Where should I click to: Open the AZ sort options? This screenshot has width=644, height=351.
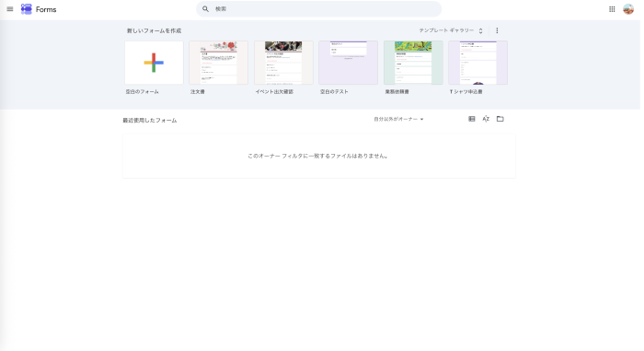click(486, 119)
